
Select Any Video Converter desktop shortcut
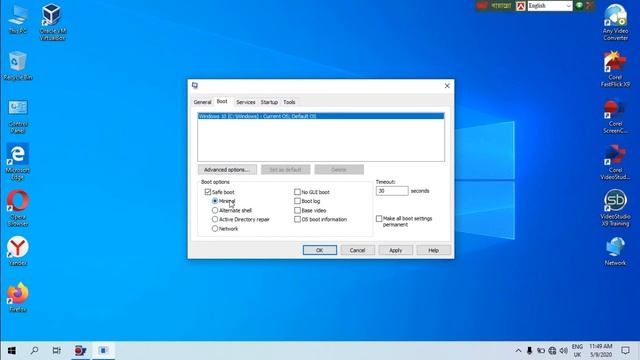pos(615,22)
